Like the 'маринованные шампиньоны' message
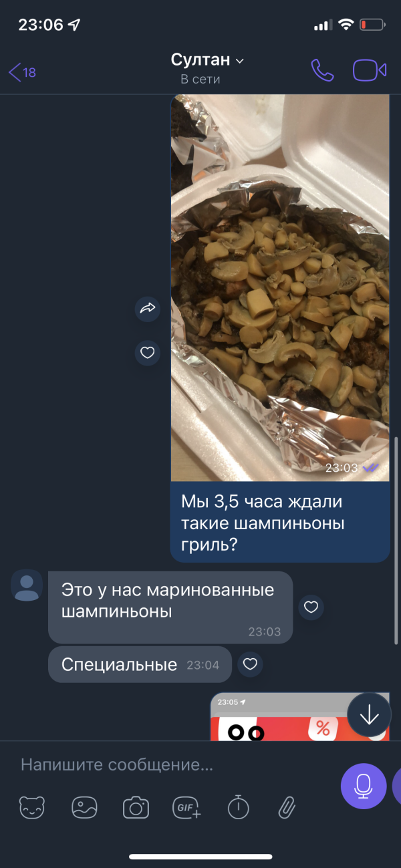The width and height of the screenshot is (401, 868). (311, 607)
